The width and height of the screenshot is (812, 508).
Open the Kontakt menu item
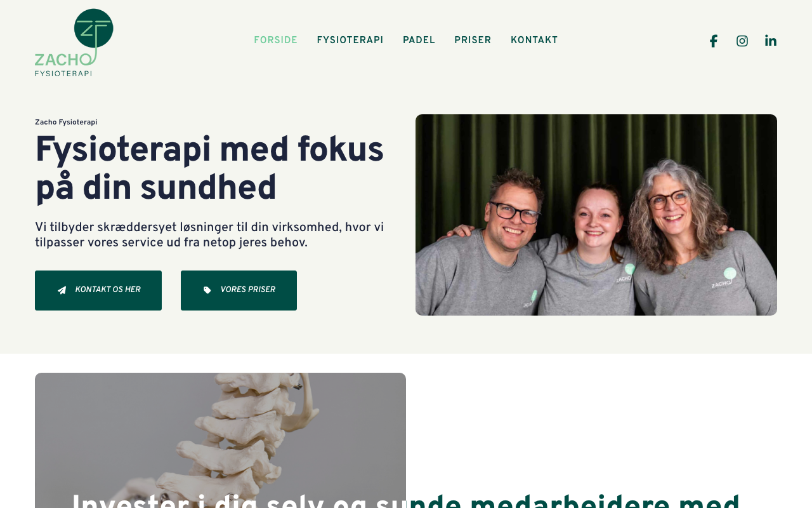pos(534,41)
